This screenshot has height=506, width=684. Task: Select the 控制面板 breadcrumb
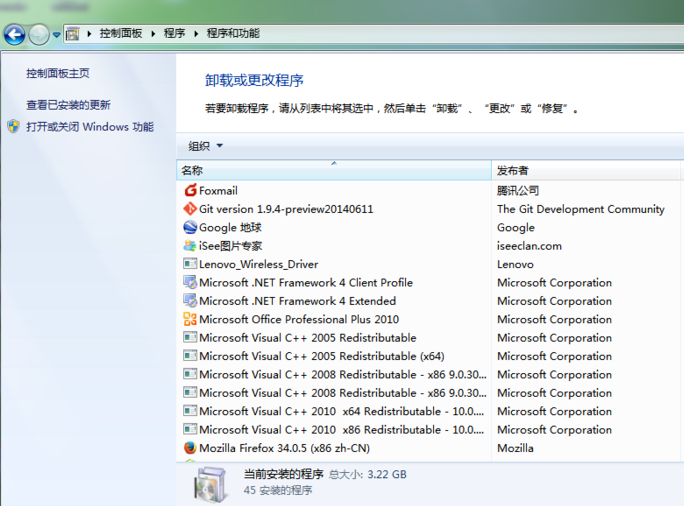pos(121,34)
